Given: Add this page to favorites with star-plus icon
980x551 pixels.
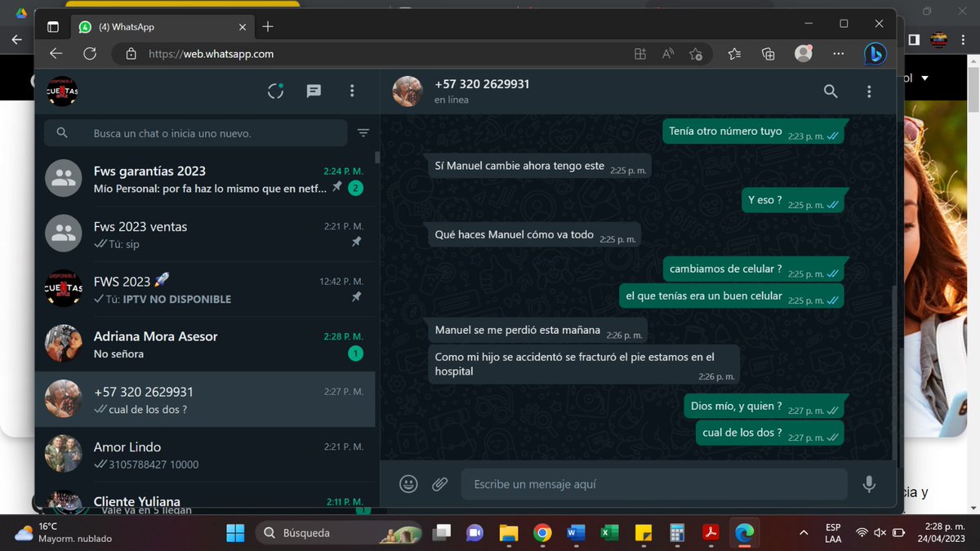Looking at the screenshot, I should click(x=696, y=54).
